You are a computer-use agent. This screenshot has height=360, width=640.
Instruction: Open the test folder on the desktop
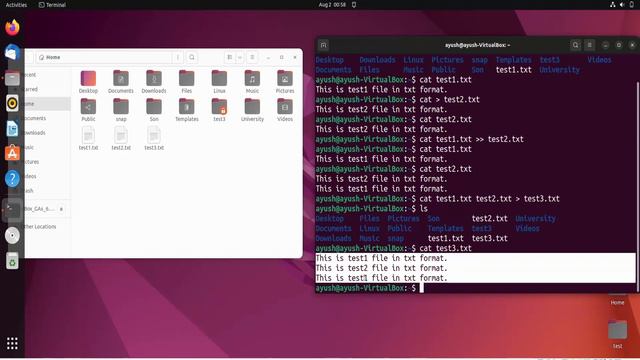tap(617, 333)
